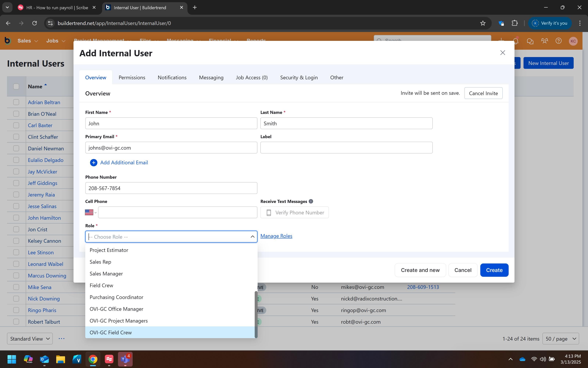
Task: Click the KC profile avatar
Action: point(573,41)
